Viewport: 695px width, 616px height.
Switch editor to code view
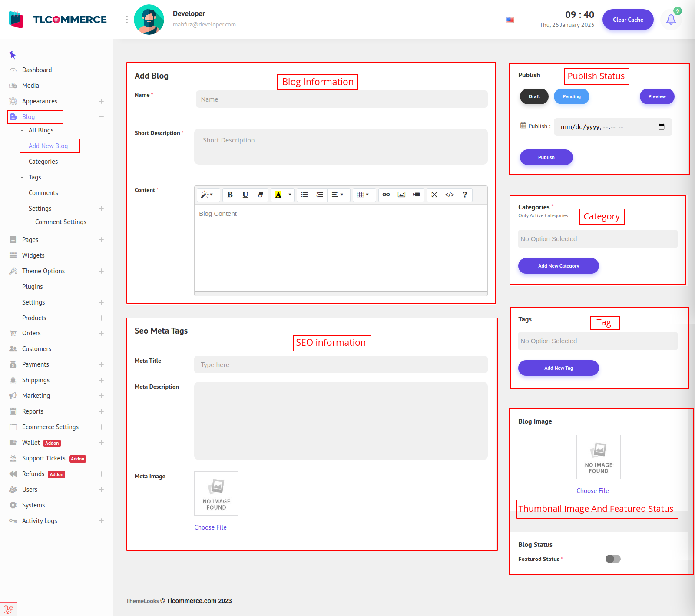[450, 195]
